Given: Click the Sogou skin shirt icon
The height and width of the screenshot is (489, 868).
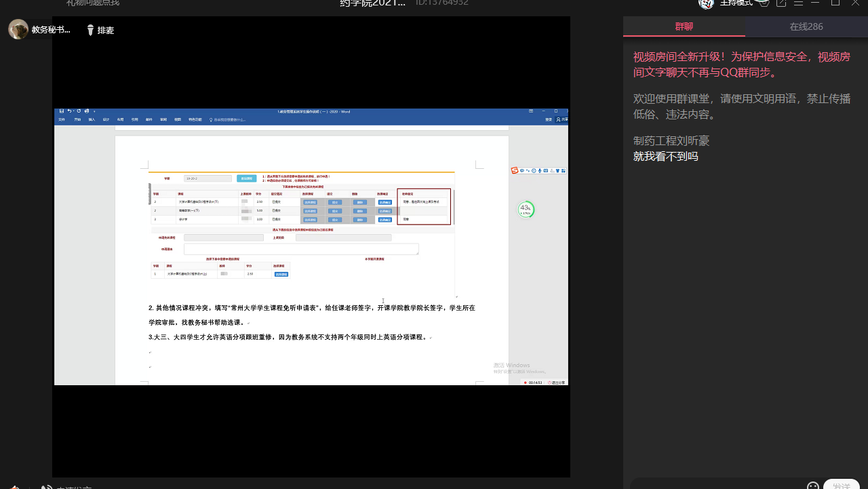Looking at the screenshot, I should (557, 170).
